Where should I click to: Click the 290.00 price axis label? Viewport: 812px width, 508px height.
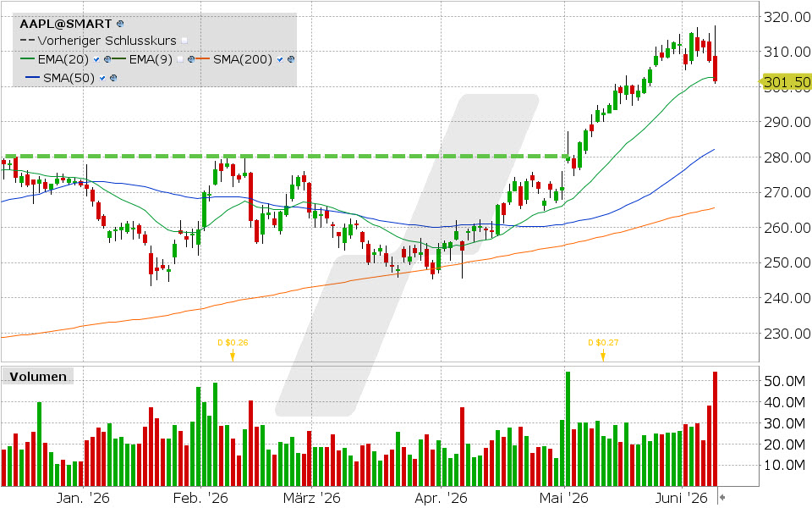click(787, 122)
